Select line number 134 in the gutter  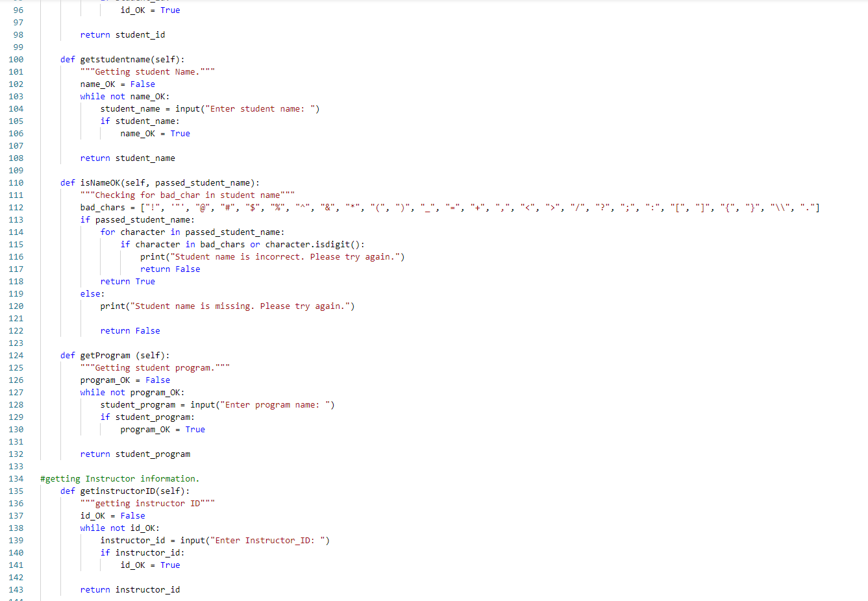point(16,479)
